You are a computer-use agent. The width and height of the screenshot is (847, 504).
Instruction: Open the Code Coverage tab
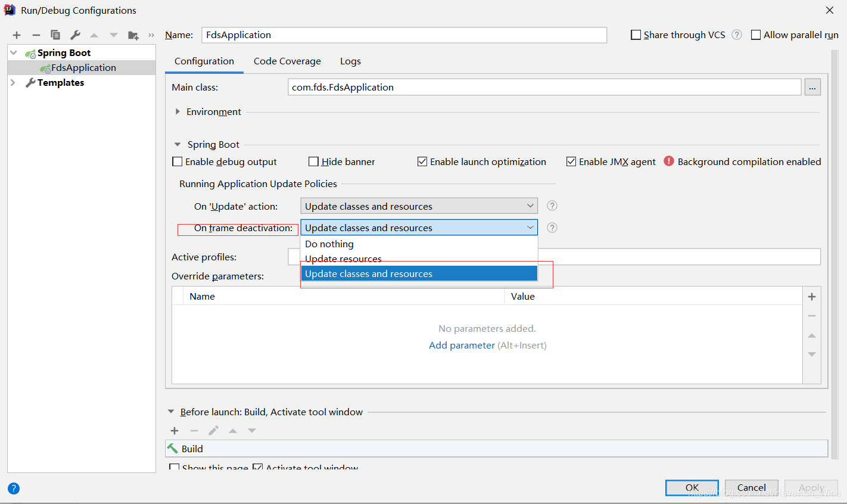click(x=287, y=61)
